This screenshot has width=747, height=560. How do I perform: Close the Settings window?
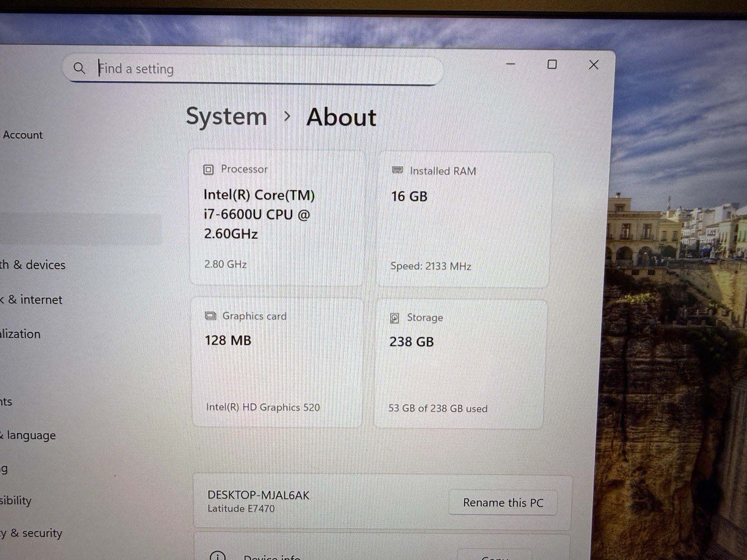(x=593, y=65)
